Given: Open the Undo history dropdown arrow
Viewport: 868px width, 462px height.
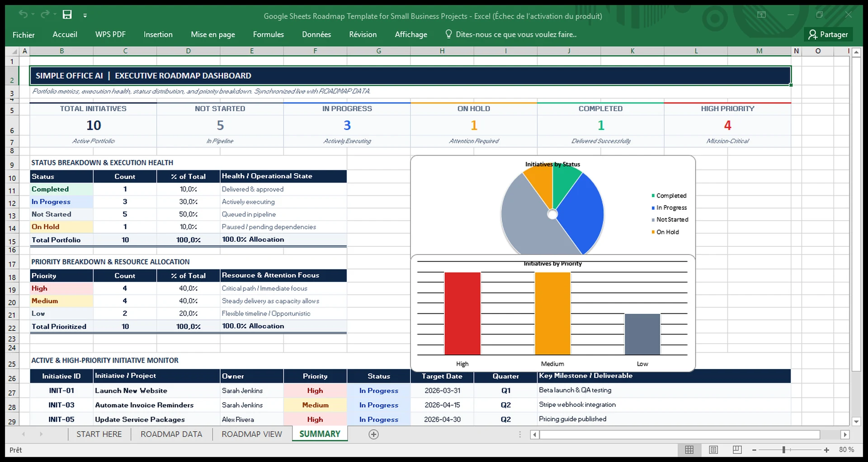Looking at the screenshot, I should click(x=33, y=15).
